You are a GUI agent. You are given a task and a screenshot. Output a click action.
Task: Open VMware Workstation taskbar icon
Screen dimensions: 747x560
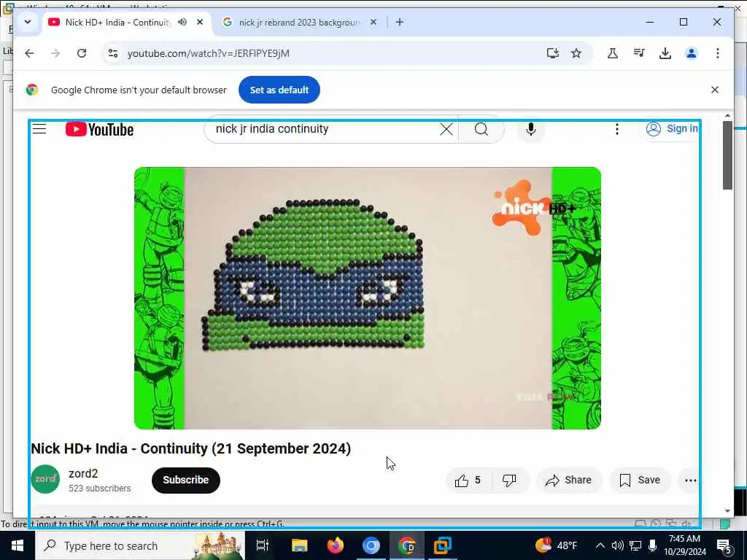pyautogui.click(x=443, y=545)
